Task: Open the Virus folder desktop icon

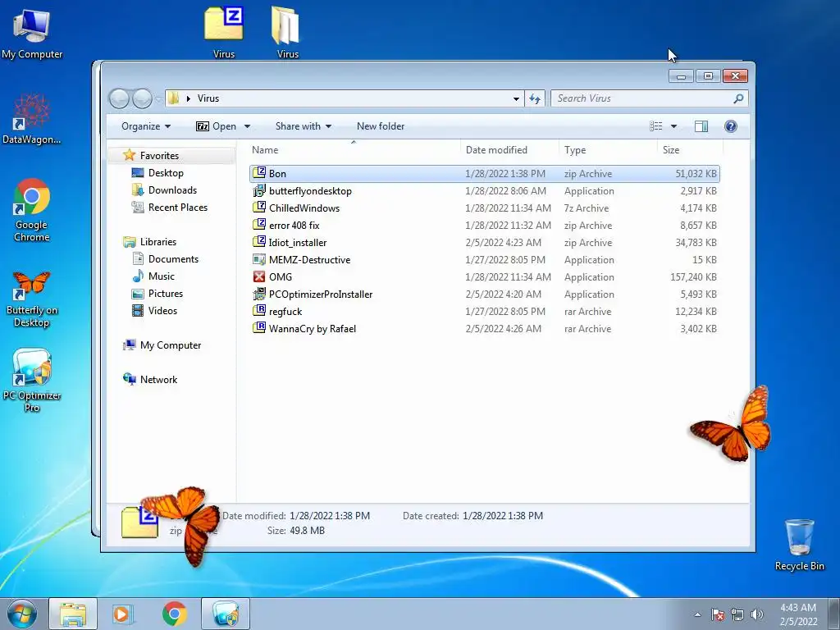Action: pyautogui.click(x=287, y=32)
